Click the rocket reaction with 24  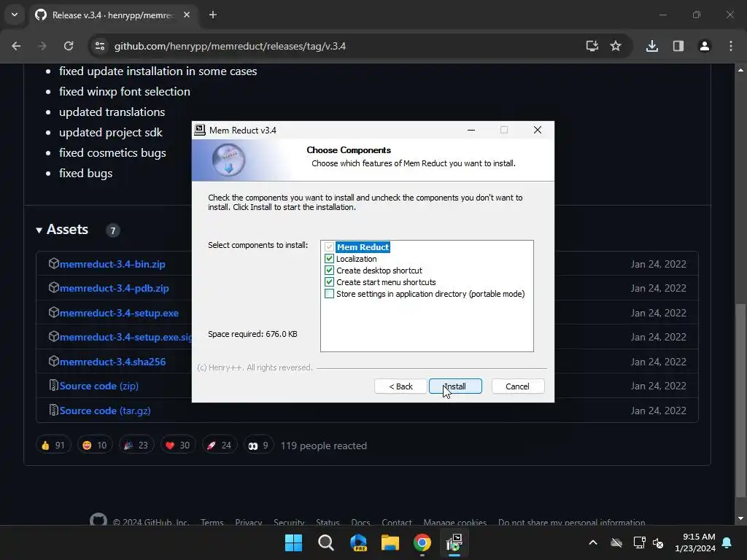(x=219, y=446)
